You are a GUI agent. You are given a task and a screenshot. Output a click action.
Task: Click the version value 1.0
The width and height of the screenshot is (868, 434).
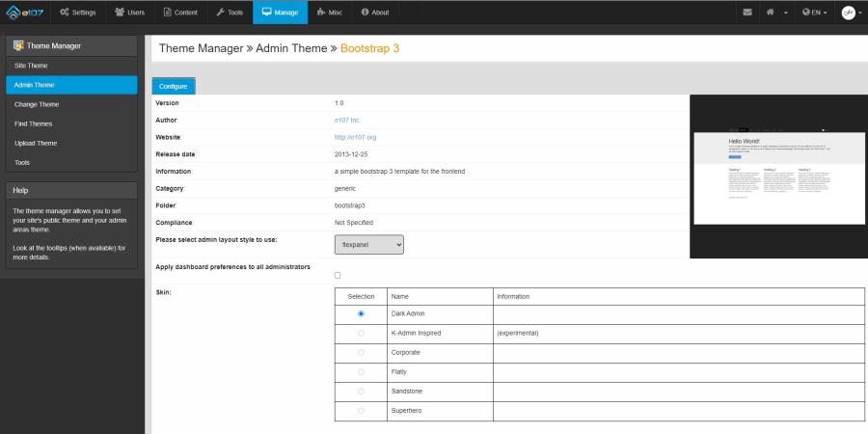(x=339, y=103)
